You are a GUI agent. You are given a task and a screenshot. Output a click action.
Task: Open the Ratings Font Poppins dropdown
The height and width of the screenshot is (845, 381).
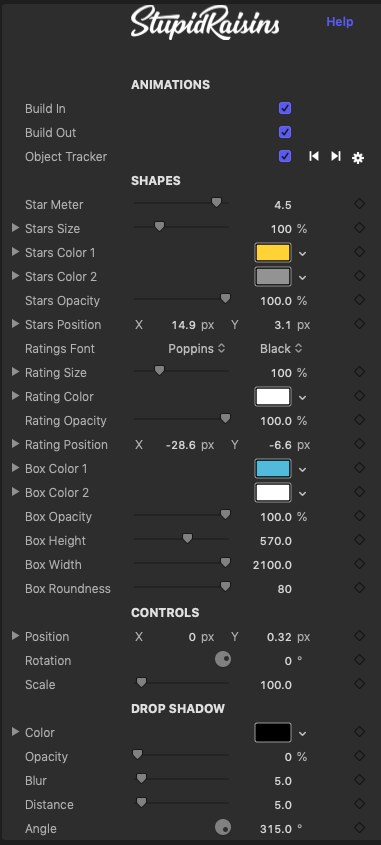click(x=196, y=349)
